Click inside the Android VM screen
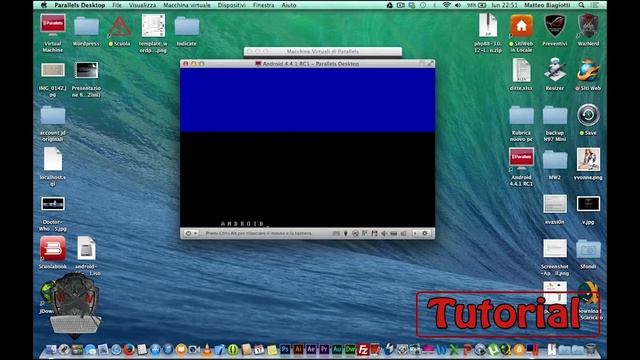This screenshot has width=640, height=360. [307, 148]
